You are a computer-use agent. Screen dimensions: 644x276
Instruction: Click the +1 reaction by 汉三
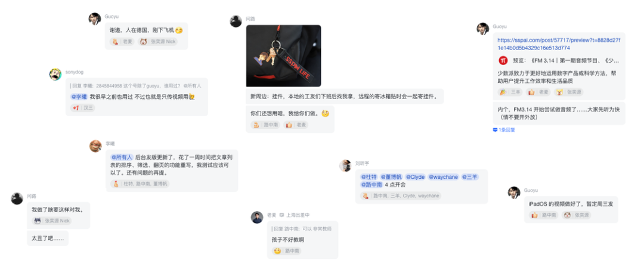click(x=82, y=108)
